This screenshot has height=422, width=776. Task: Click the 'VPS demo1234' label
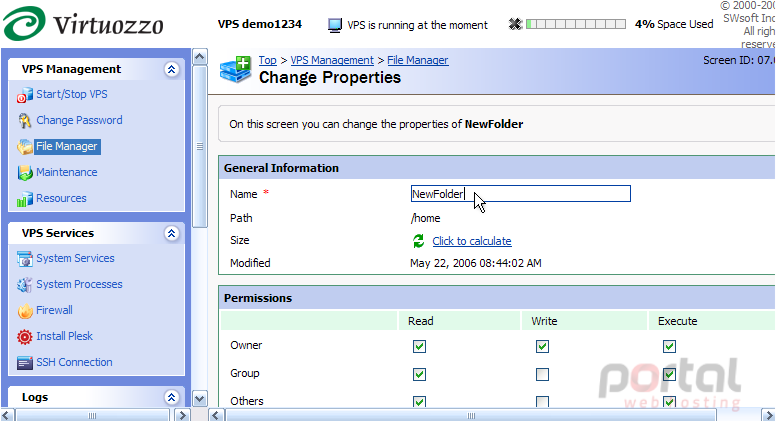260,24
